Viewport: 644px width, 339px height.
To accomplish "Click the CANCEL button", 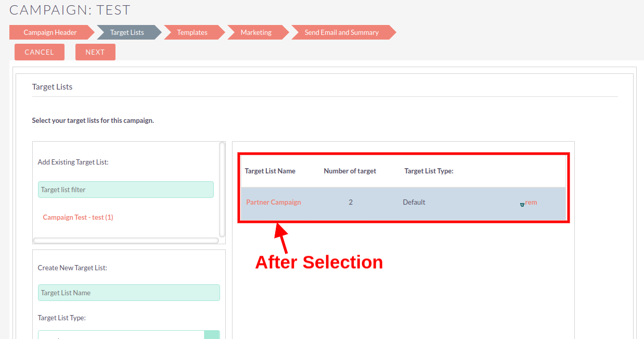I will point(40,52).
